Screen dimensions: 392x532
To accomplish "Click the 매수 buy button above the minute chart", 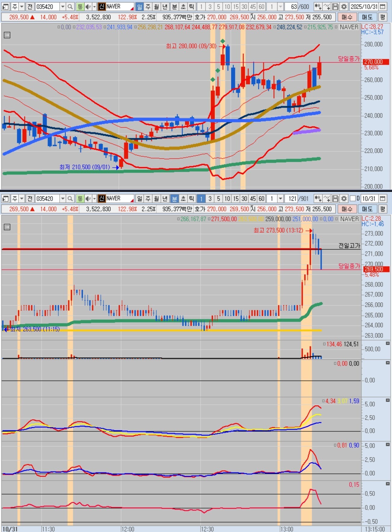I will point(347,209).
